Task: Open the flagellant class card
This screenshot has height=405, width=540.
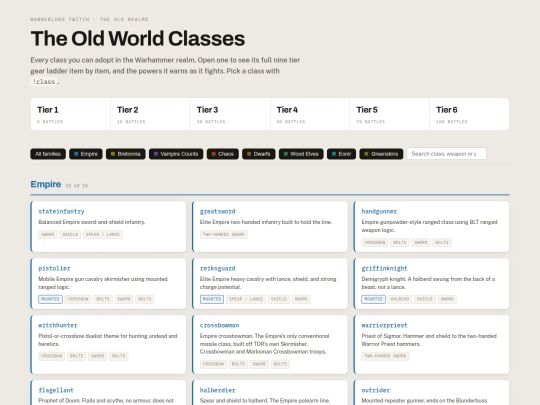Action: pos(108,393)
